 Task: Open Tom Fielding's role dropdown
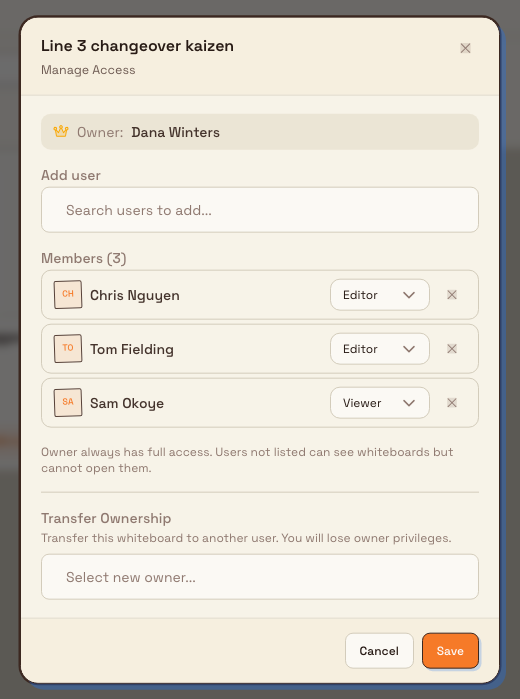[380, 349]
